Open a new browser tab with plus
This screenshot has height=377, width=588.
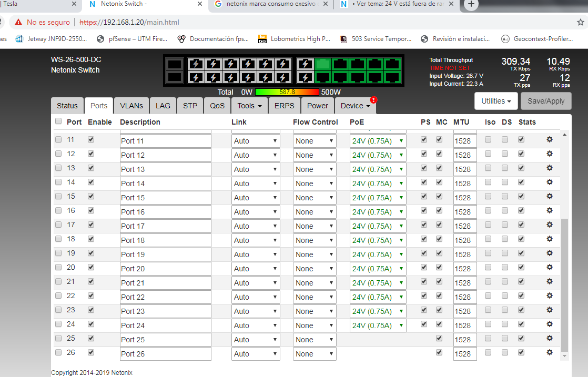(x=471, y=5)
